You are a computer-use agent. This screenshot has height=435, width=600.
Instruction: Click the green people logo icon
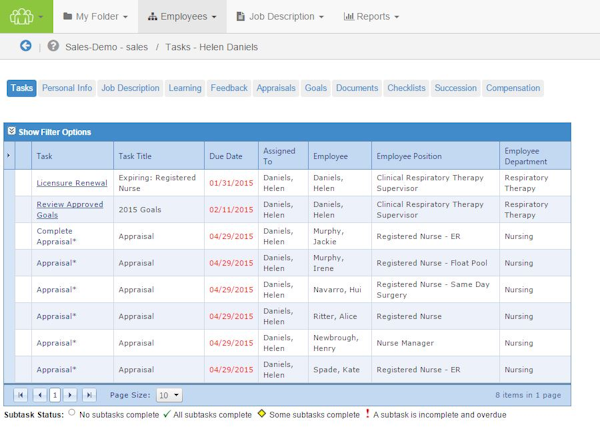pos(21,16)
